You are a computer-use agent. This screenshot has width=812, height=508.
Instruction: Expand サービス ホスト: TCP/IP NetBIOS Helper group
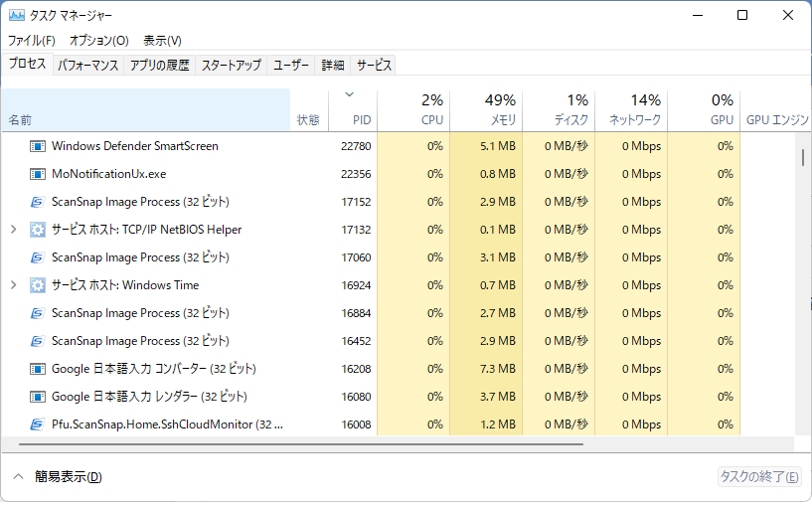pyautogui.click(x=14, y=230)
